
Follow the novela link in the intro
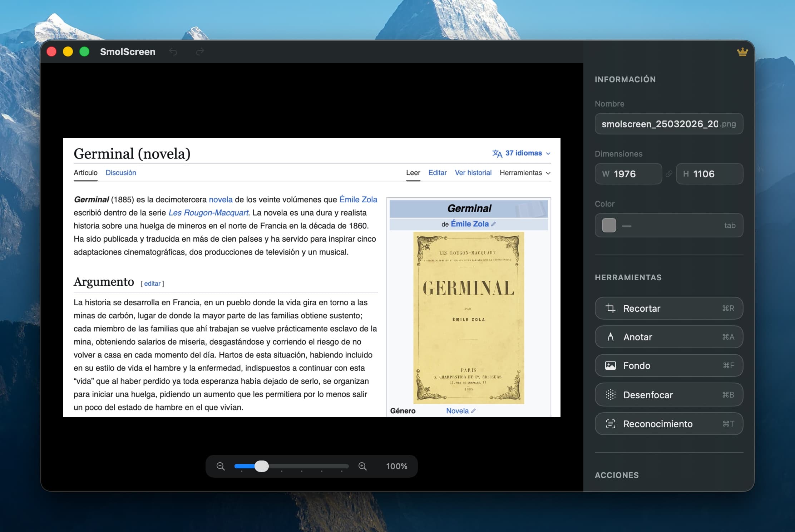pos(221,199)
